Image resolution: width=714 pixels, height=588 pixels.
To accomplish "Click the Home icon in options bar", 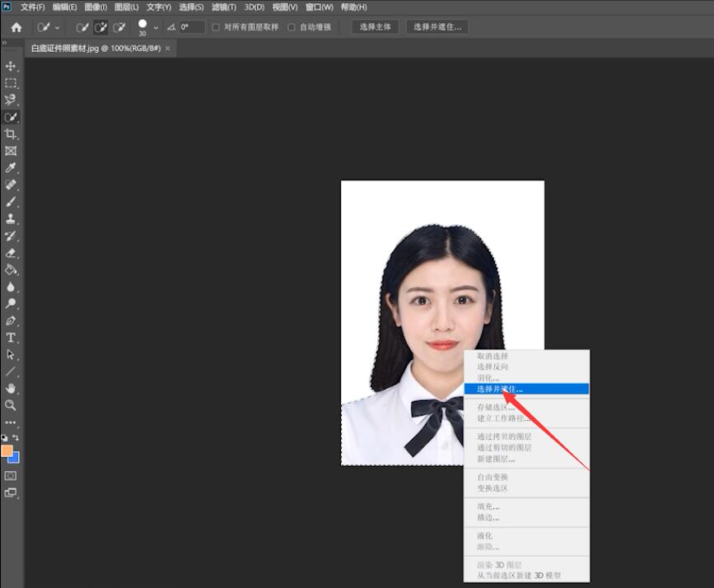I will point(16,27).
